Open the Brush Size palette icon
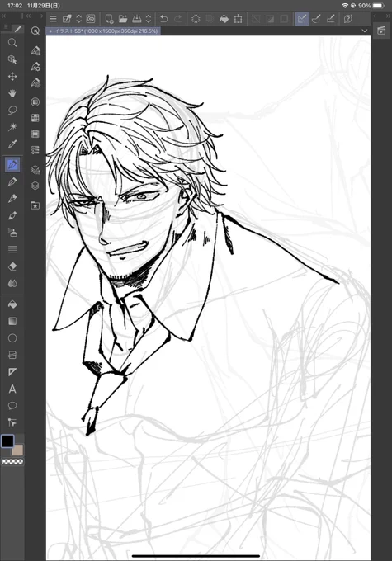The height and width of the screenshot is (561, 392). pyautogui.click(x=35, y=83)
